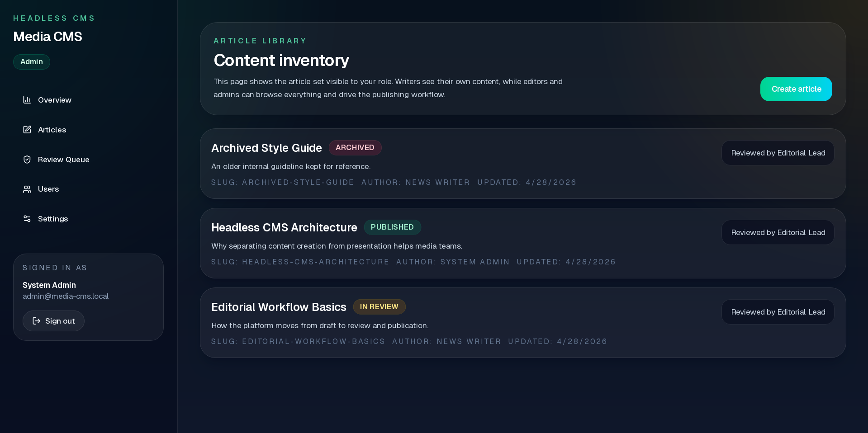Go to the Review Queue page
The height and width of the screenshot is (433, 868).
click(63, 160)
